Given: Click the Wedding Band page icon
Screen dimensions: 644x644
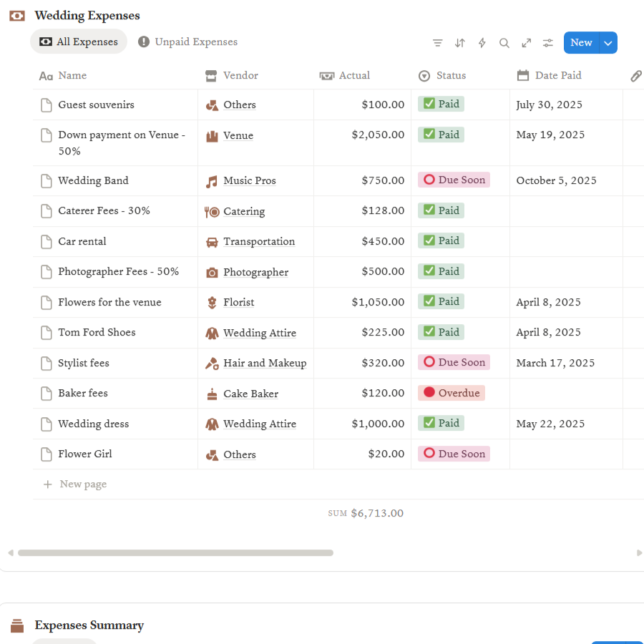Looking at the screenshot, I should click(x=47, y=181).
